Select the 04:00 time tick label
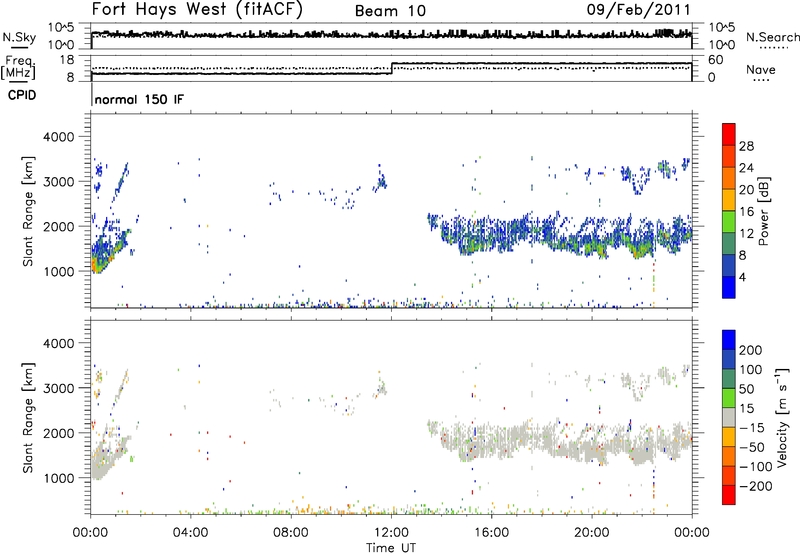800x554 pixels. point(191,533)
